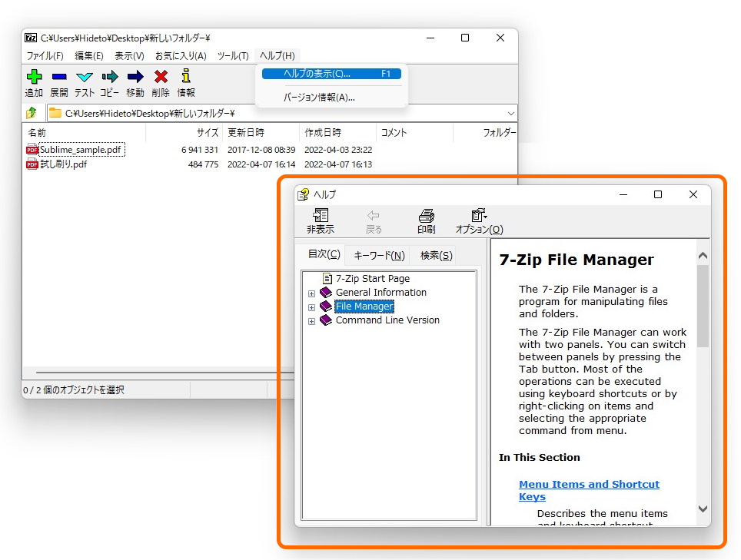This screenshot has height=560, width=741.
Task: Open the ファイル(F) menu
Action: (45, 56)
